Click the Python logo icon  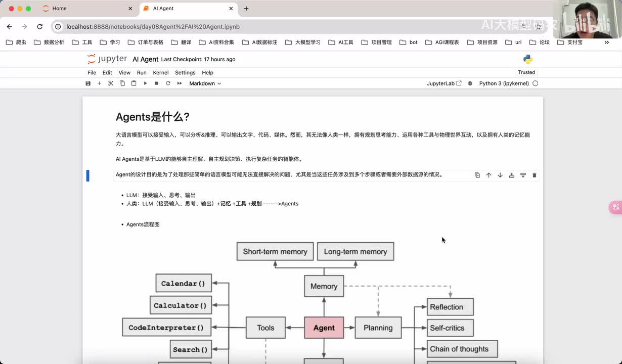pos(528,59)
